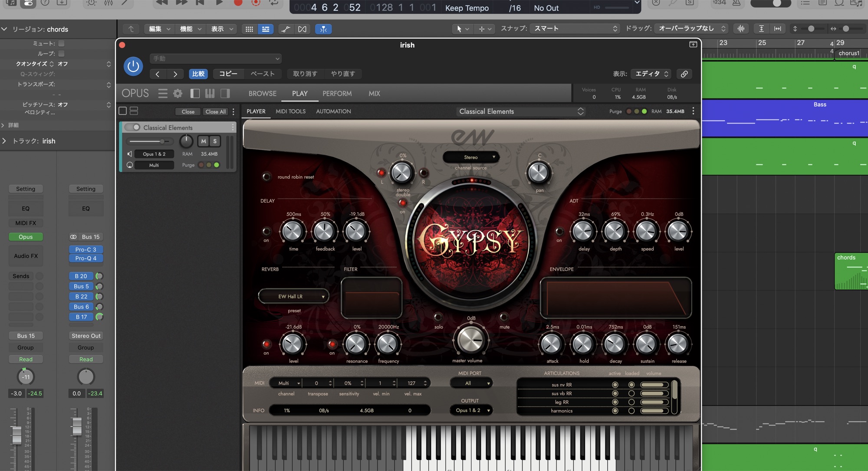
Task: Click the vertical auto zoom icon
Action: tap(761, 29)
